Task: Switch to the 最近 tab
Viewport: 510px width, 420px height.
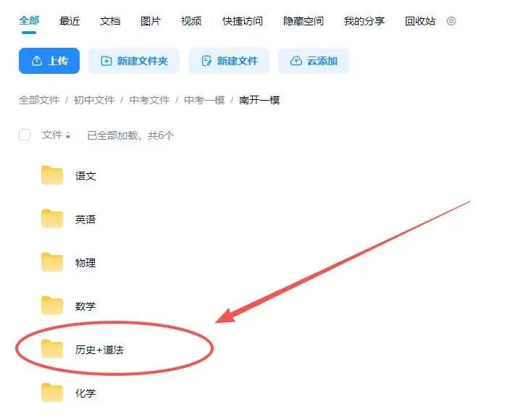Action: point(70,21)
